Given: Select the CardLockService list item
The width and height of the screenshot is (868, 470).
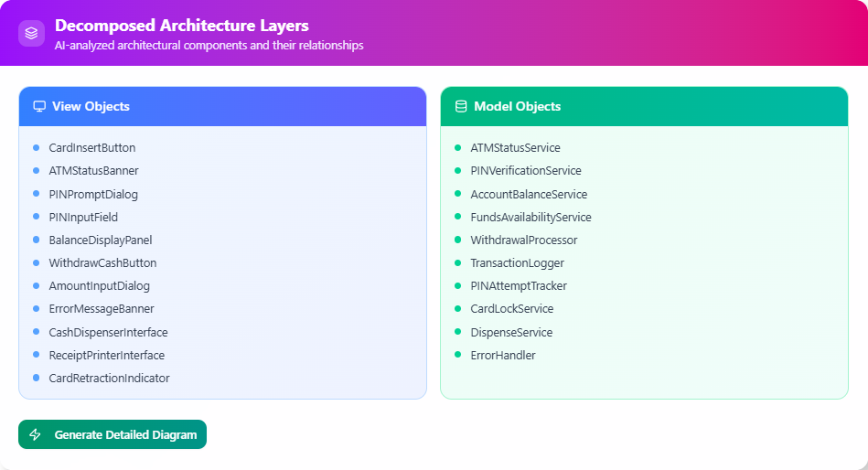Looking at the screenshot, I should [511, 309].
